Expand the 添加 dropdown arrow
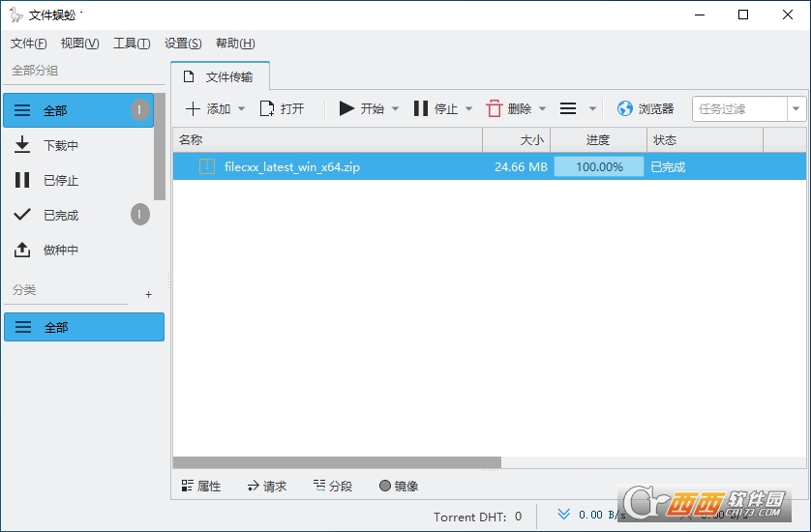811x532 pixels. 242,109
